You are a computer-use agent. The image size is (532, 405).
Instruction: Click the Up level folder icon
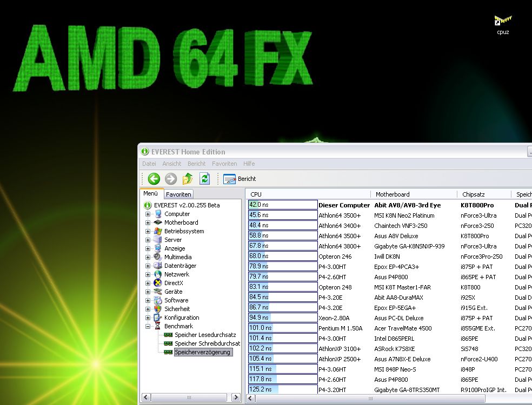(x=188, y=179)
